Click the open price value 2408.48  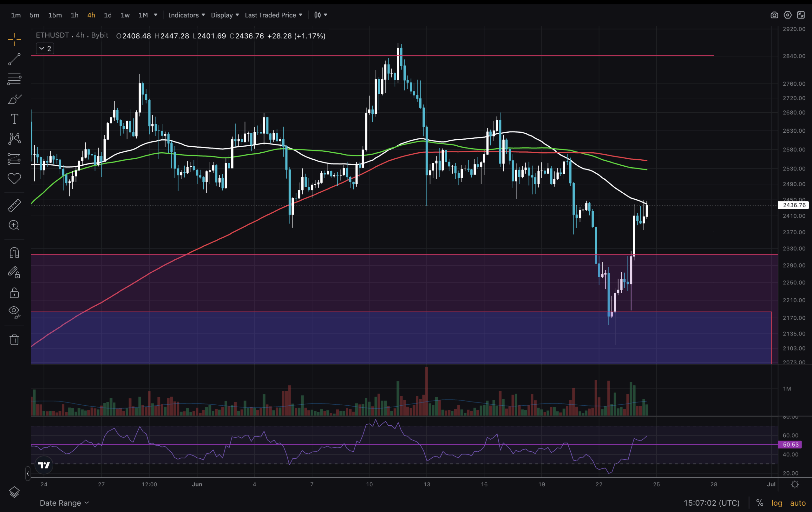137,36
